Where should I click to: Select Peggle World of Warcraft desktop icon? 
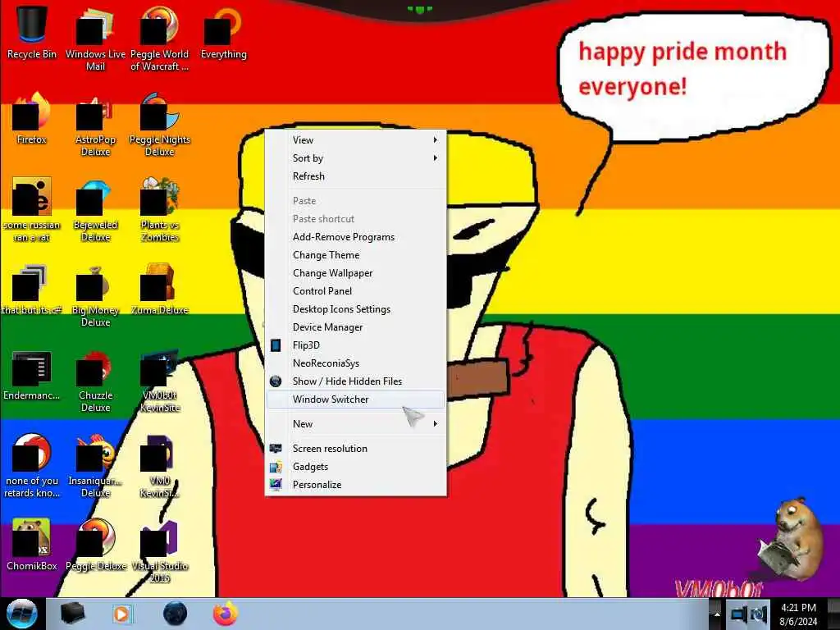click(x=160, y=39)
